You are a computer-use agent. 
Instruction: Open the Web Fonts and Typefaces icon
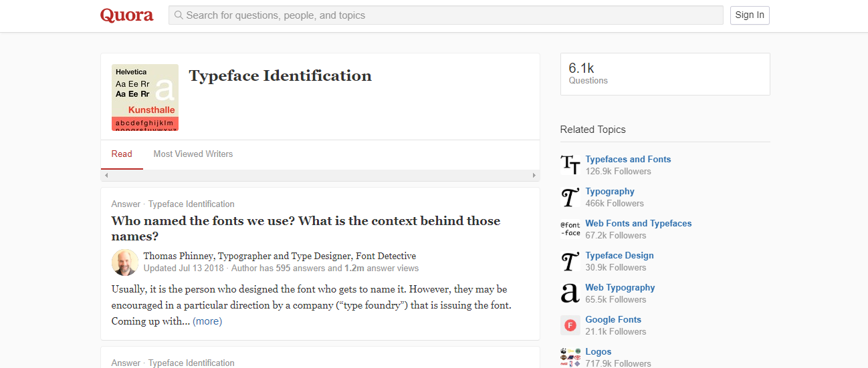pos(570,228)
